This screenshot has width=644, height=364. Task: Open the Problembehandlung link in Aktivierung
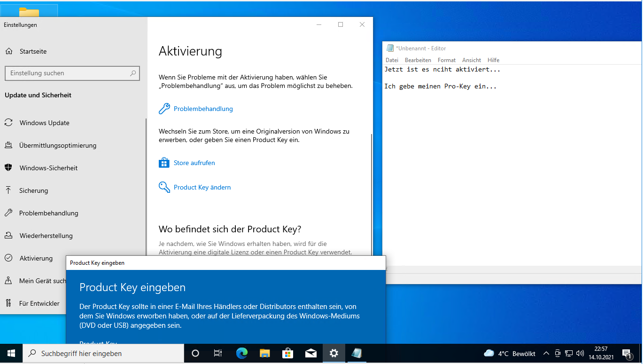click(203, 109)
